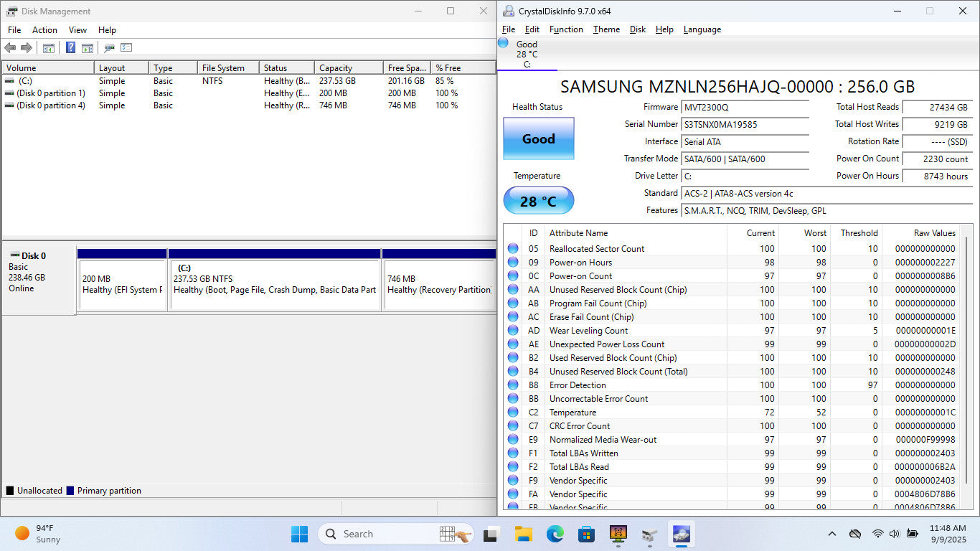Click the taskbar Search box
The width and height of the screenshot is (980, 551).
[x=397, y=534]
